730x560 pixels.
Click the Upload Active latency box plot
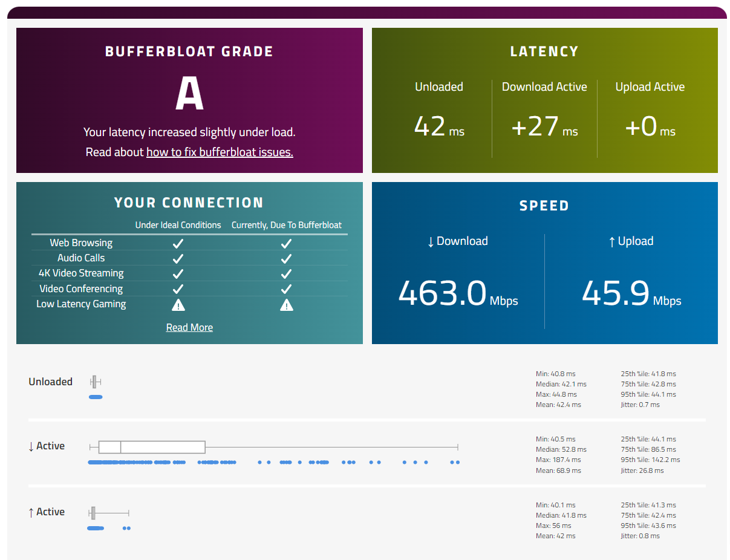point(109,513)
